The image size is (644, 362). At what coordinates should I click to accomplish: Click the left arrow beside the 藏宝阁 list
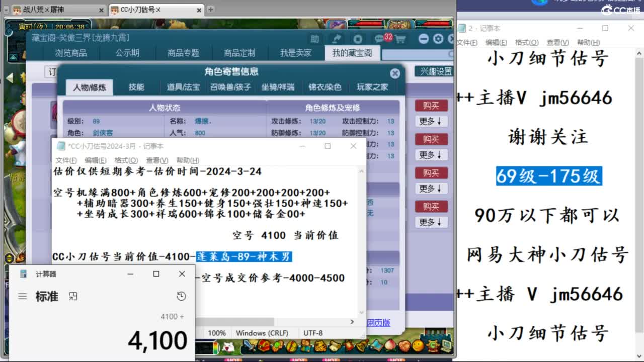[x=10, y=78]
